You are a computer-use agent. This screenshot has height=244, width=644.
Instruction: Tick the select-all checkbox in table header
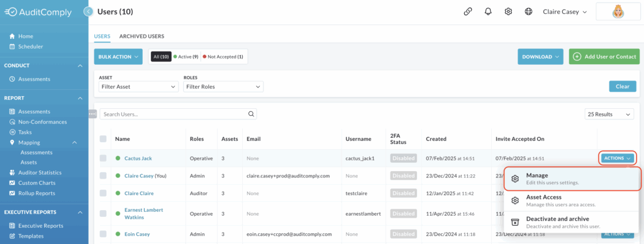pyautogui.click(x=103, y=139)
